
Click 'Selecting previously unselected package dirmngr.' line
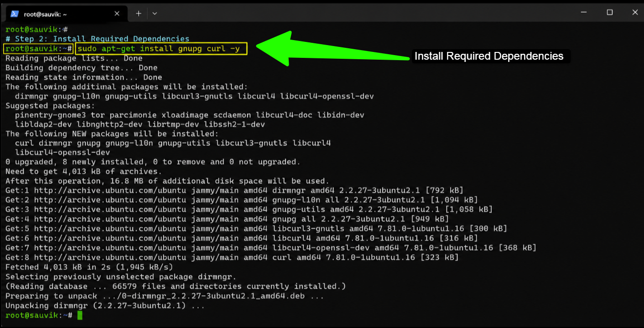pos(122,277)
